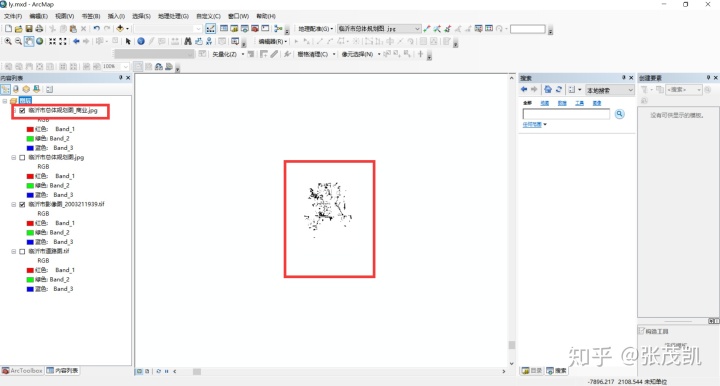Image resolution: width=720 pixels, height=386 pixels.
Task: Check 临沂市总体规划图.jpg layer visibility
Action: (x=22, y=157)
